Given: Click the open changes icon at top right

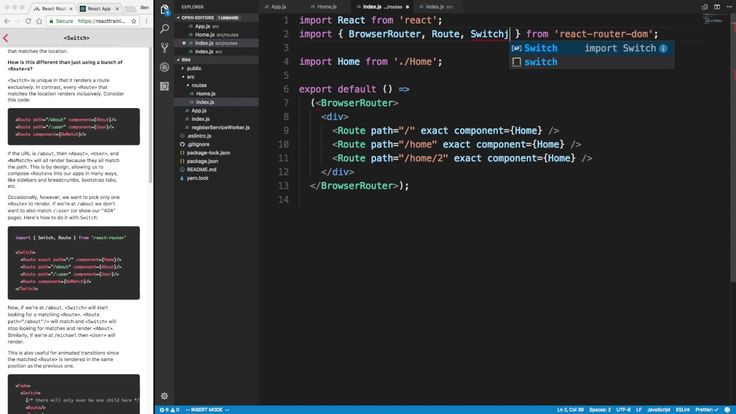Looking at the screenshot, I should click(705, 7).
